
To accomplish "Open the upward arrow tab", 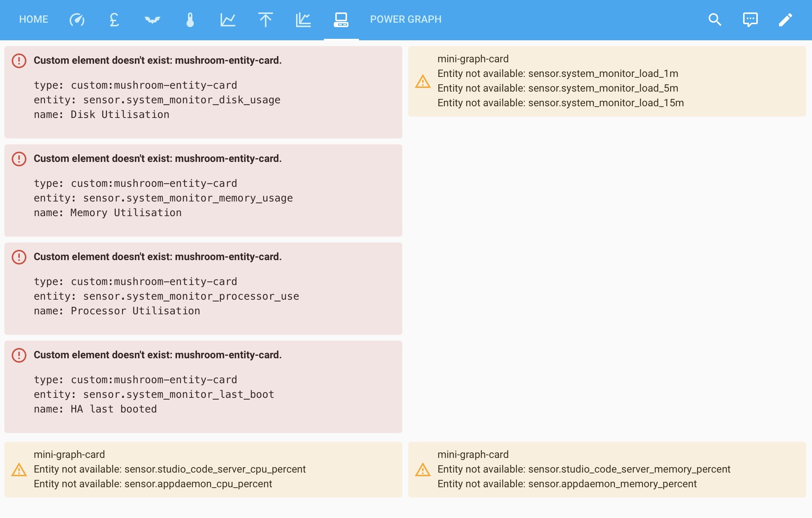I will [265, 19].
